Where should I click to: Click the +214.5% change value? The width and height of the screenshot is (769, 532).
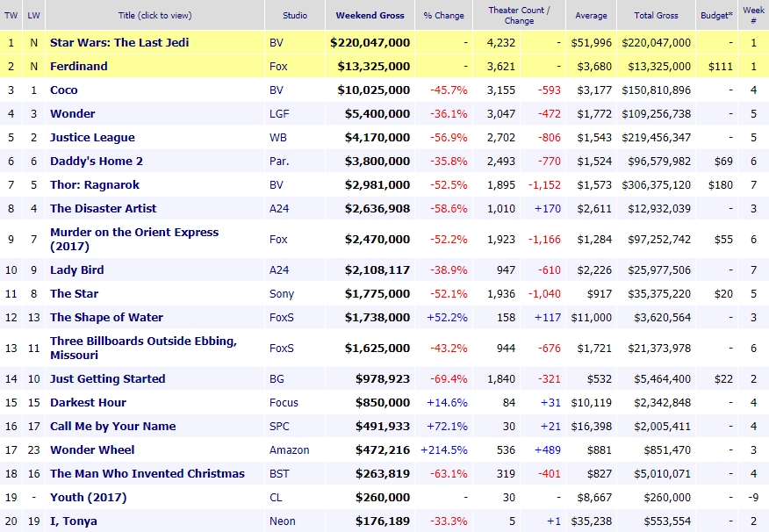click(x=444, y=450)
